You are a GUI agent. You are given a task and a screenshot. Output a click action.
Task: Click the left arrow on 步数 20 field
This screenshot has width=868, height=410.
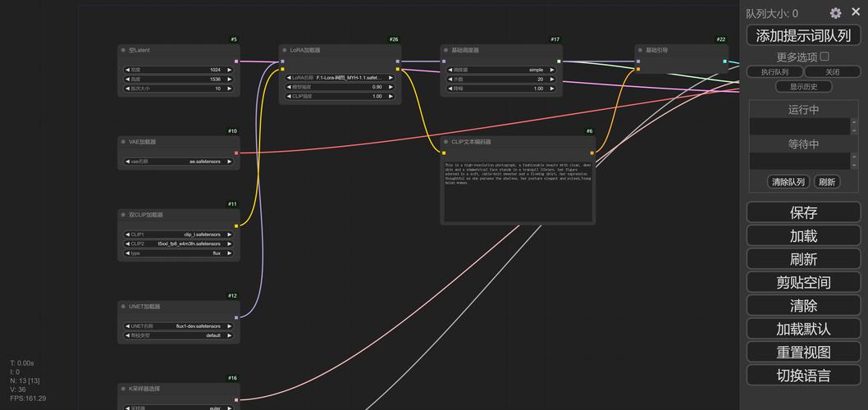point(449,80)
